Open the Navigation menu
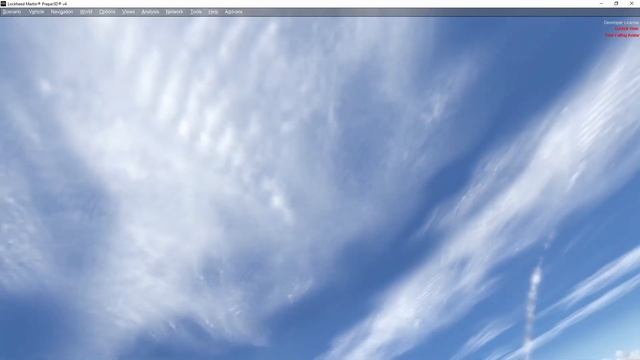Viewport: 640px width, 360px height. (x=62, y=12)
